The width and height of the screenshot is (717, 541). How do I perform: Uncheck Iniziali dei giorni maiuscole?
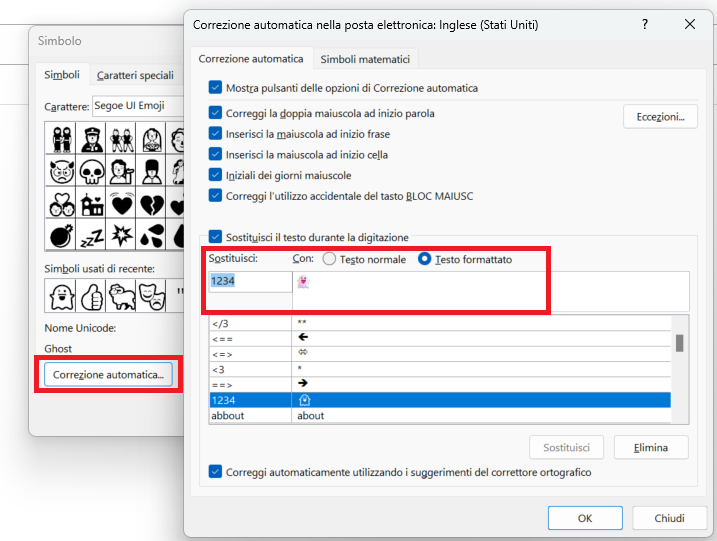click(215, 175)
